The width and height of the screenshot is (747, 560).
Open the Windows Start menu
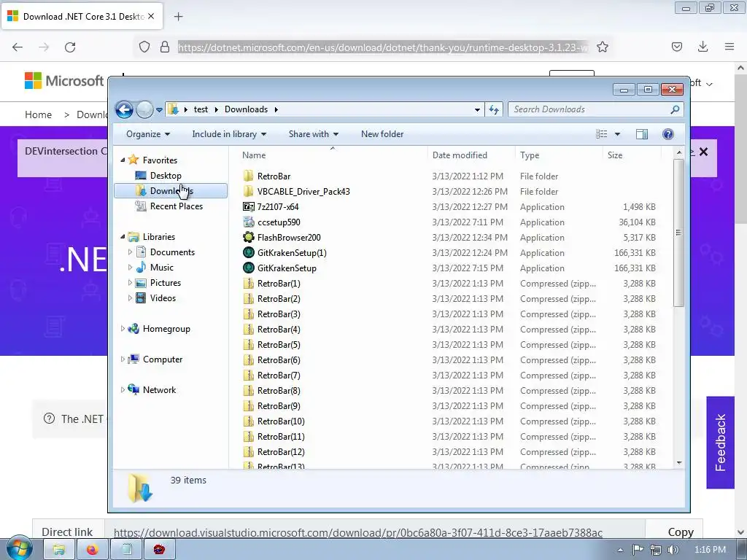click(18, 549)
